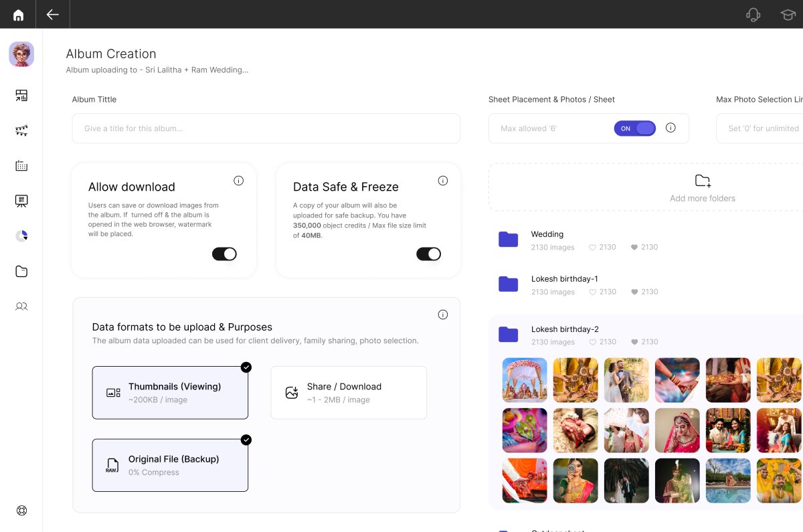Click the info icon on Allow download
Screen dimensions: 803x532
[x=238, y=181]
